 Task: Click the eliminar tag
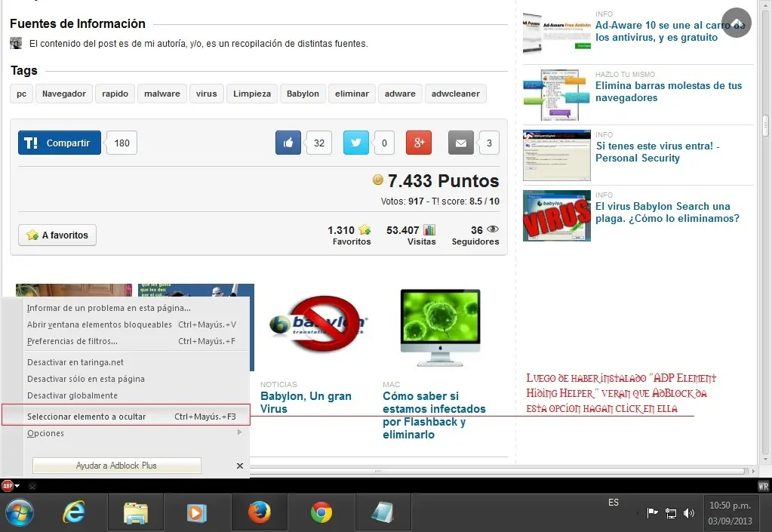point(352,94)
